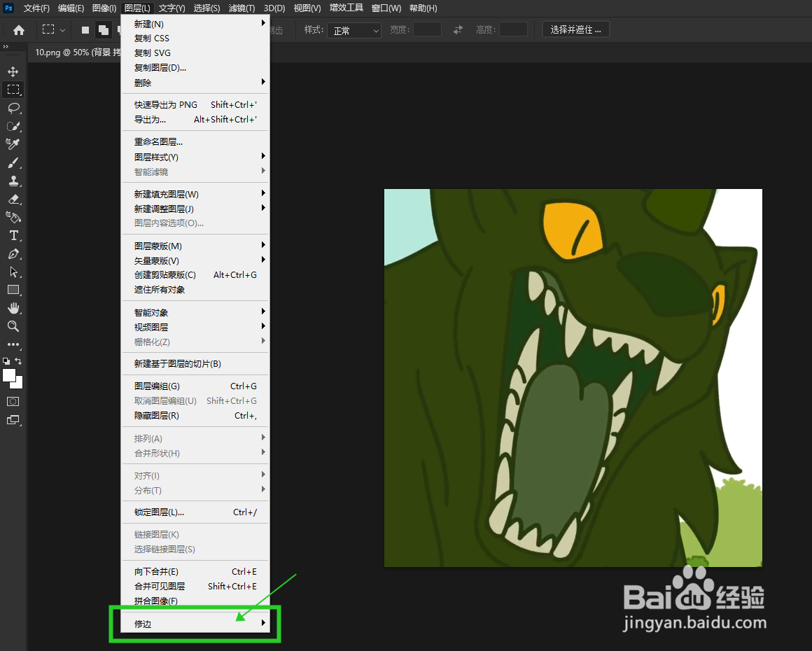This screenshot has height=651, width=812.
Task: Click the Photoshop logo icon
Action: pos(8,8)
